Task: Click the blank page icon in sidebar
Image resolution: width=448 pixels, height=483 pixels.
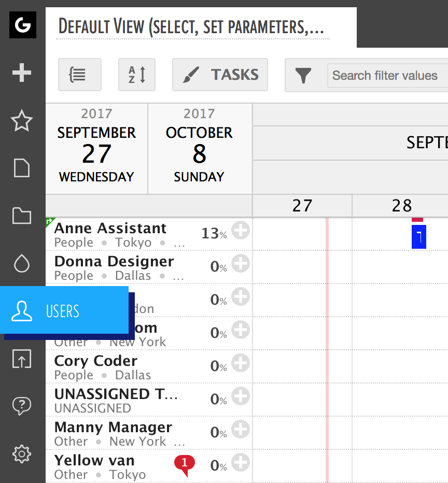Action: pos(22,168)
